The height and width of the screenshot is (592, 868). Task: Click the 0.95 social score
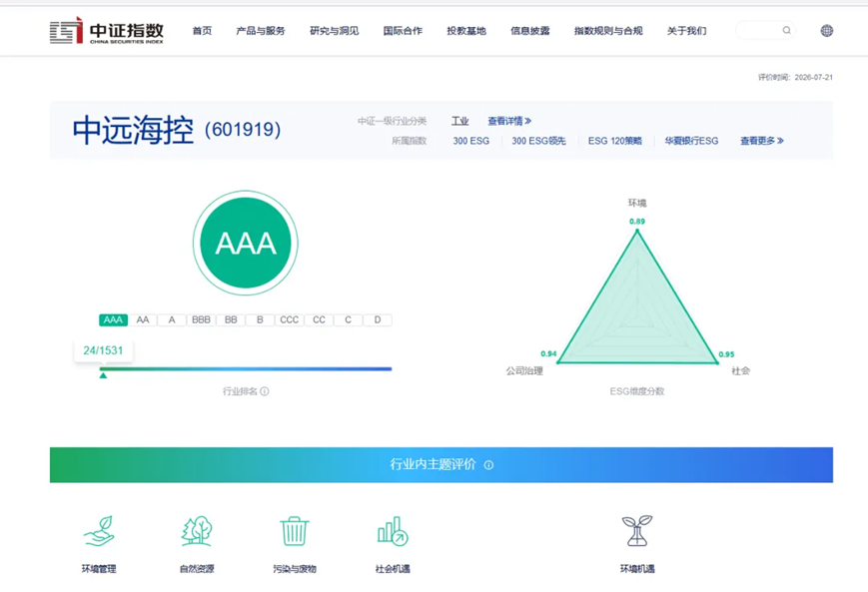point(726,354)
